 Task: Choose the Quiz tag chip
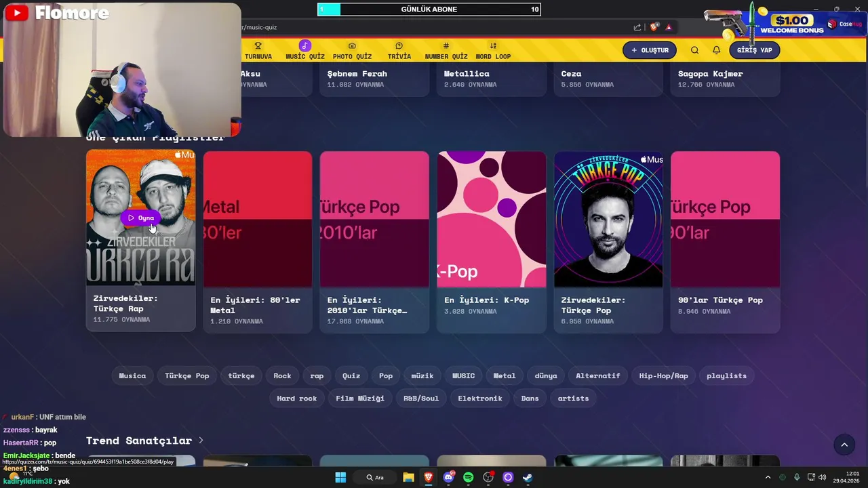click(x=351, y=375)
